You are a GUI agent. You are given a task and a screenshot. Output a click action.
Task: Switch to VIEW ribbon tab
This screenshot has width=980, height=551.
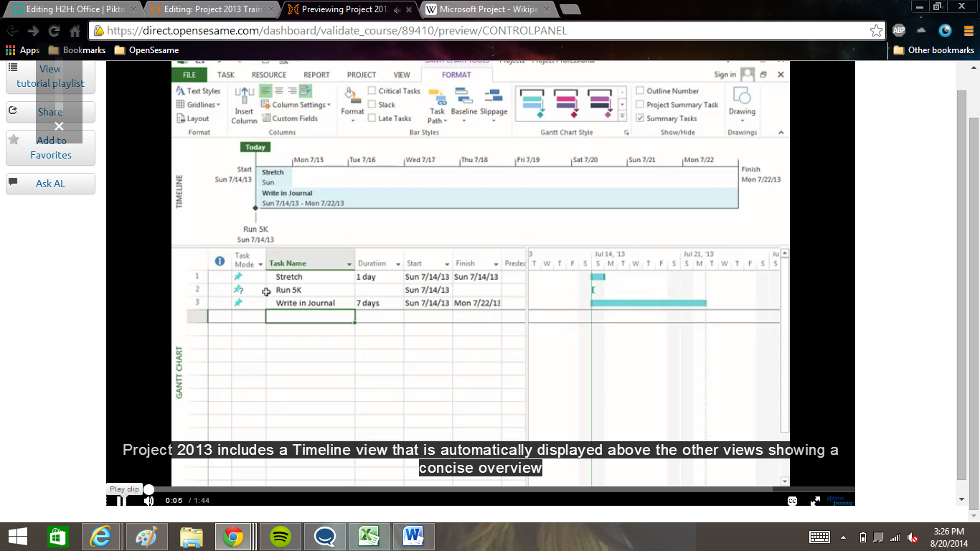point(402,75)
